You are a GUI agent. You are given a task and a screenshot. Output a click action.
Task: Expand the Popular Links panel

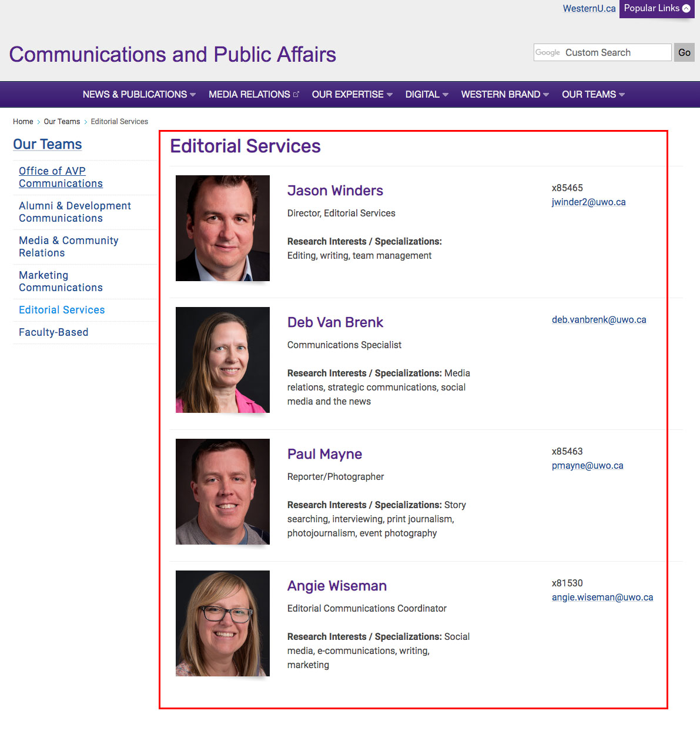pos(657,9)
